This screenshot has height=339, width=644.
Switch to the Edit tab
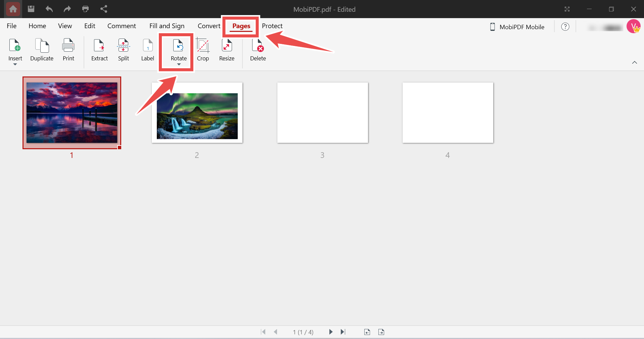[90, 26]
